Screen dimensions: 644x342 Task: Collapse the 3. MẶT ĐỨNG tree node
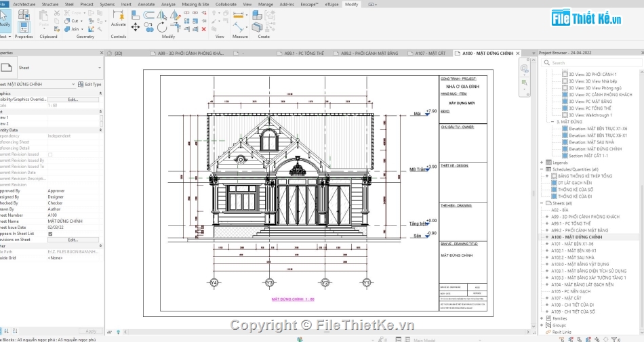552,122
